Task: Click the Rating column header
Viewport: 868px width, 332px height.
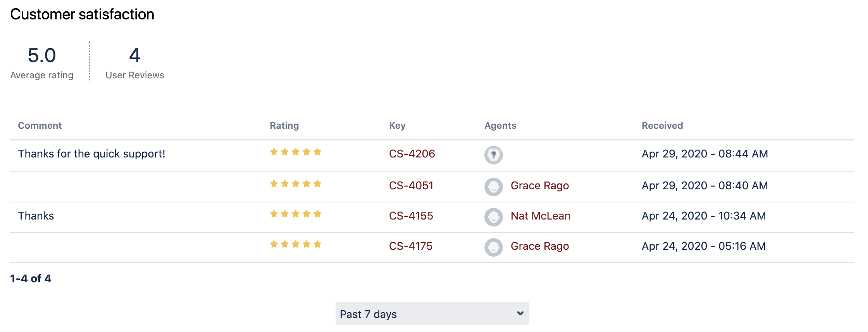Action: pyautogui.click(x=284, y=126)
